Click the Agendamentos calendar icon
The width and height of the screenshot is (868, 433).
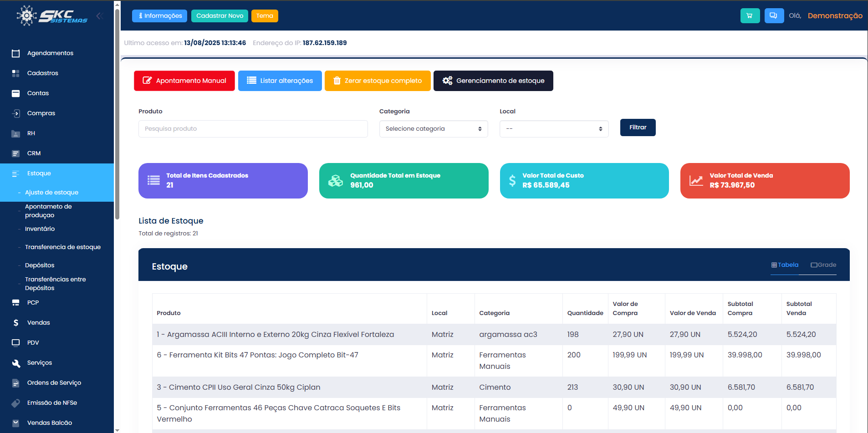pos(15,53)
